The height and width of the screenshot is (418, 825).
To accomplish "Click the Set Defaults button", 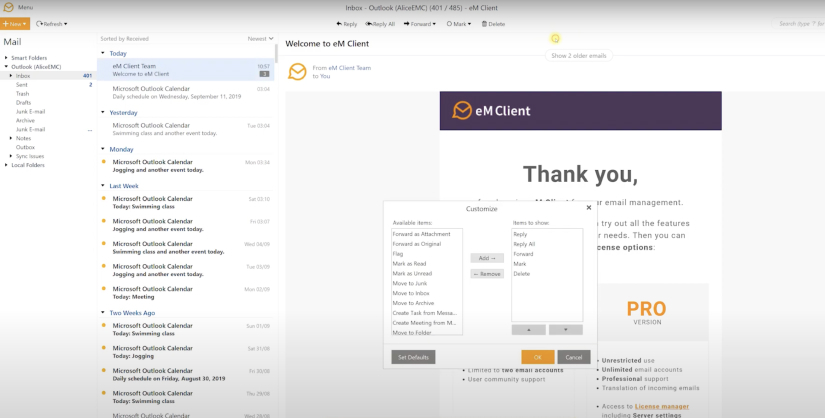I will click(x=413, y=357).
